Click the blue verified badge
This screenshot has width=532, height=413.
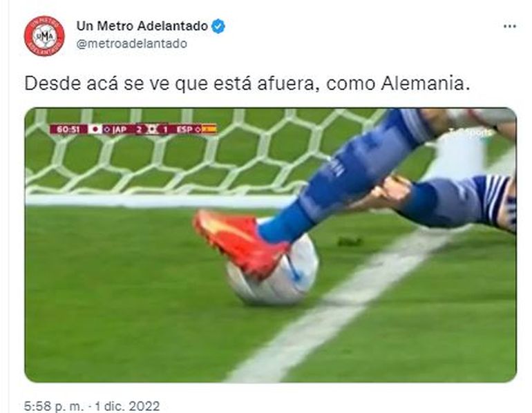(218, 26)
